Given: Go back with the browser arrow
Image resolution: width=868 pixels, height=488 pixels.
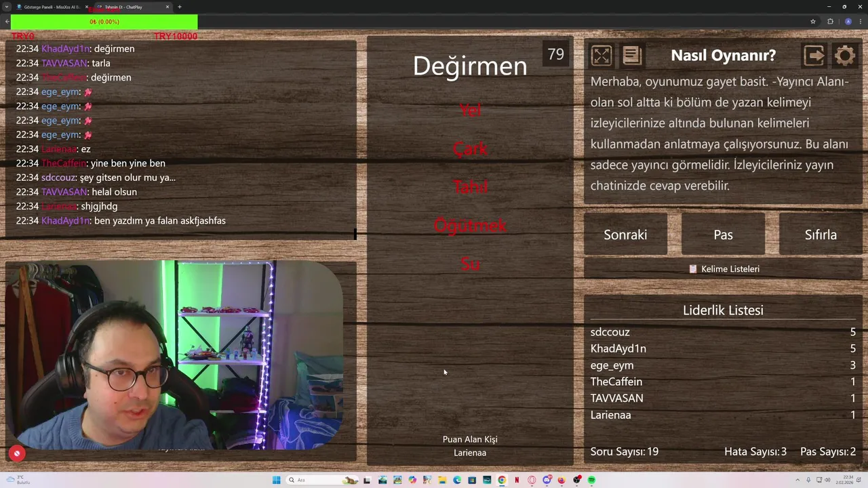Looking at the screenshot, I should click(x=7, y=22).
